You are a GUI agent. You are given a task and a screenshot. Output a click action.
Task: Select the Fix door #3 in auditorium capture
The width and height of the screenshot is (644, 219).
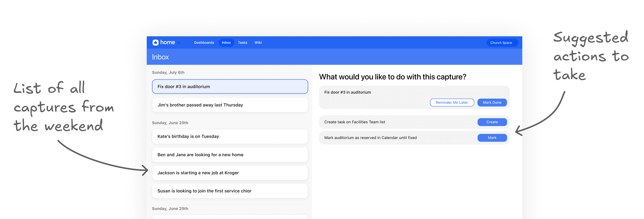click(x=229, y=87)
